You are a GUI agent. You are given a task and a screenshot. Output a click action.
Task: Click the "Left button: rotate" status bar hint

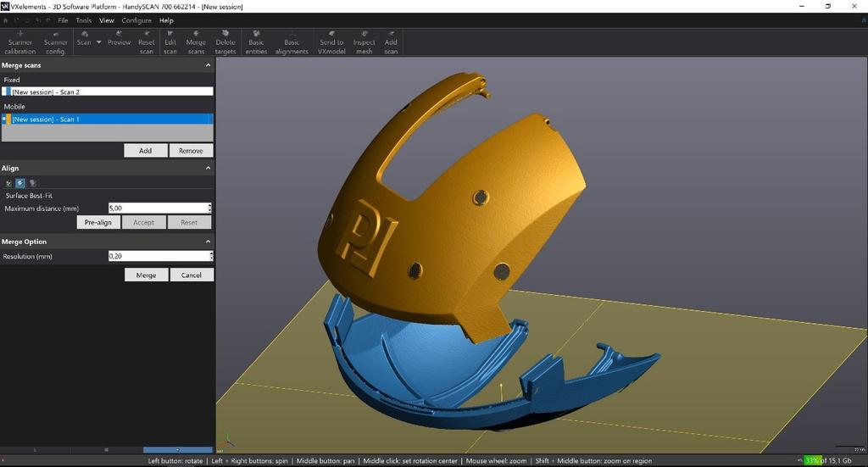click(x=175, y=460)
